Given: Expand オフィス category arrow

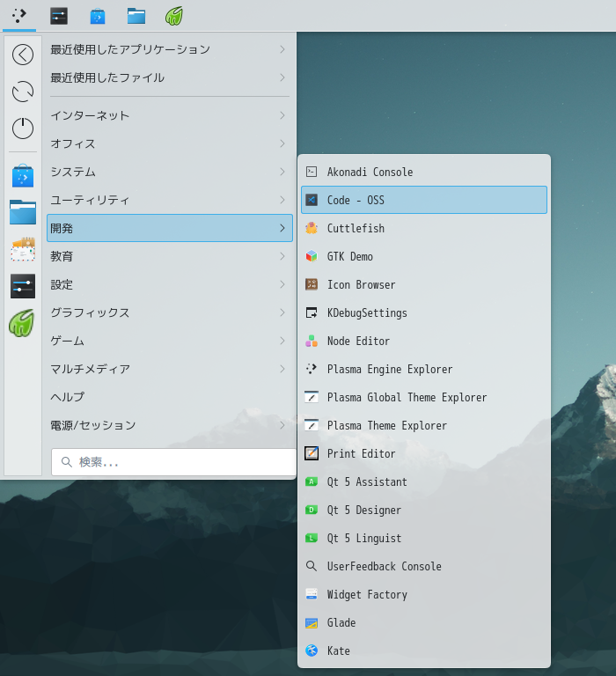Looking at the screenshot, I should [282, 143].
